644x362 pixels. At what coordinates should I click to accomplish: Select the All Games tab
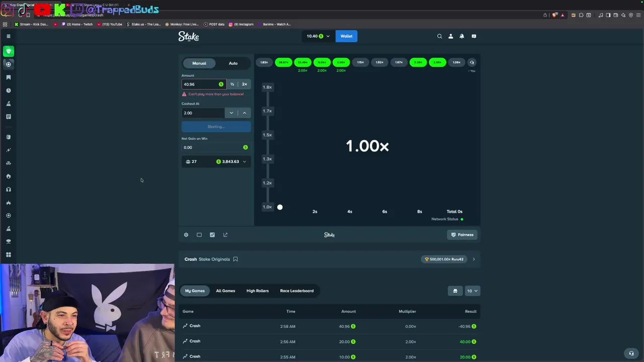[x=225, y=291]
